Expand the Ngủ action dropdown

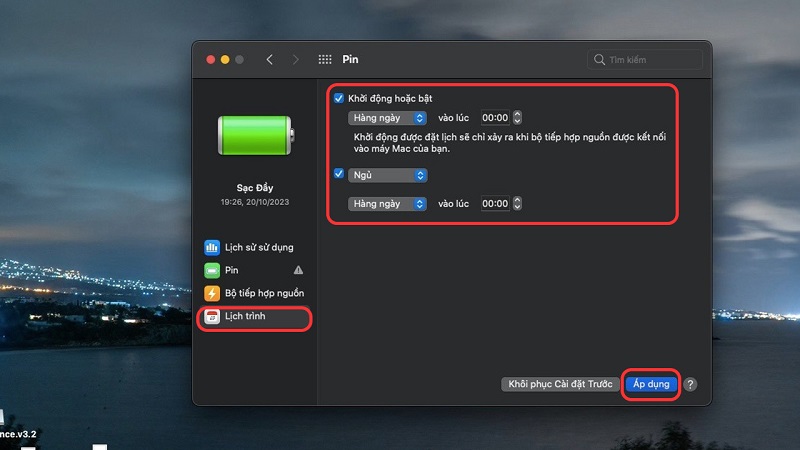tap(388, 175)
